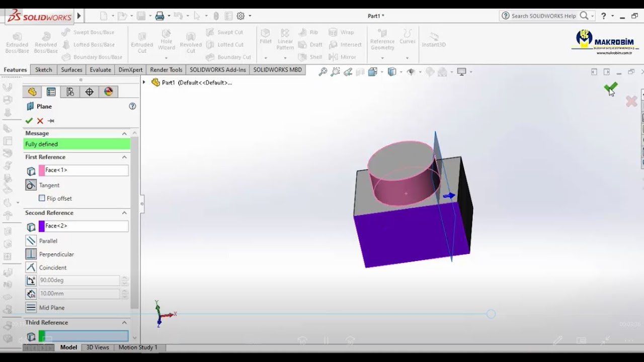Open the Options gear icon
This screenshot has height=362, width=644.
click(240, 16)
